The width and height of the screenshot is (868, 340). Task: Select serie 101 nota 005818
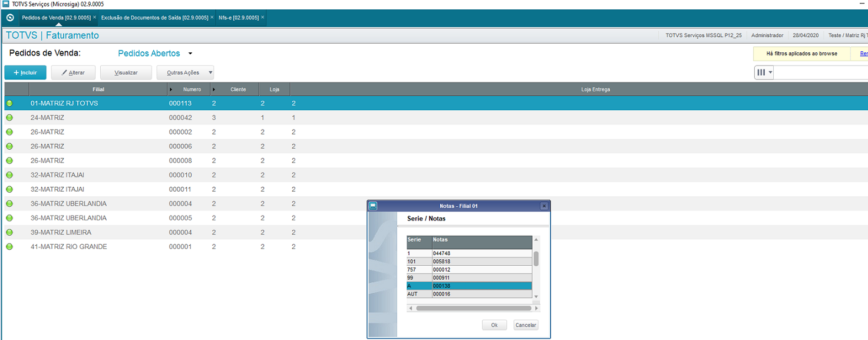pos(469,262)
